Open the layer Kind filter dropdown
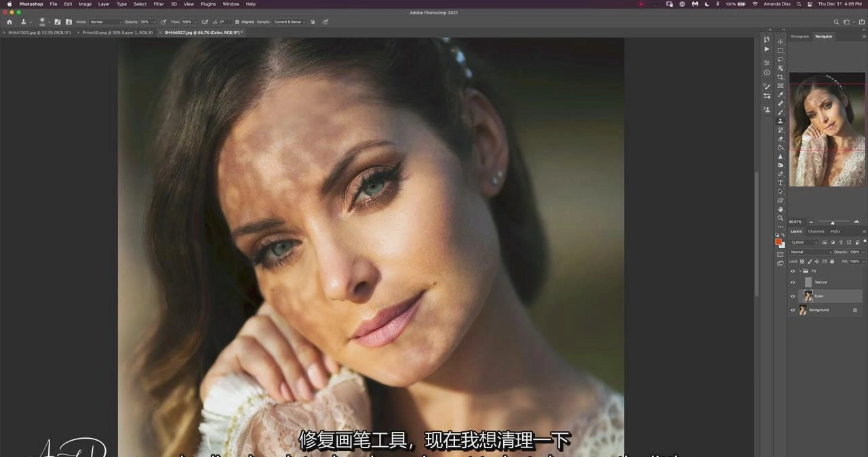Image resolution: width=868 pixels, height=457 pixels. pyautogui.click(x=804, y=242)
